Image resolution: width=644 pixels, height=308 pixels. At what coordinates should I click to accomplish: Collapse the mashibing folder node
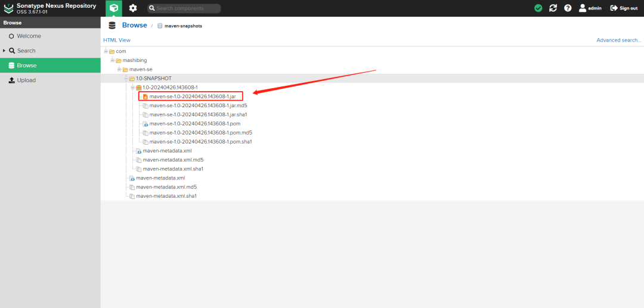pyautogui.click(x=113, y=60)
